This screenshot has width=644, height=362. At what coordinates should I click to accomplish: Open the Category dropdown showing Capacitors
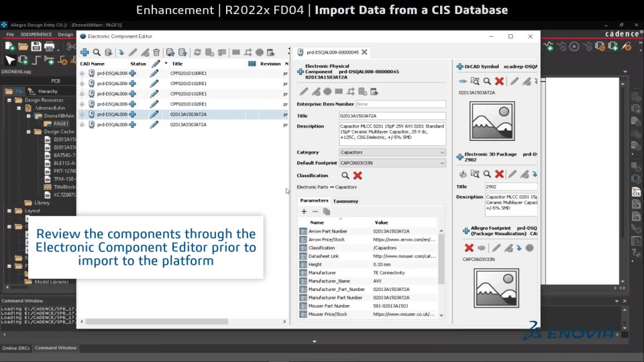392,152
